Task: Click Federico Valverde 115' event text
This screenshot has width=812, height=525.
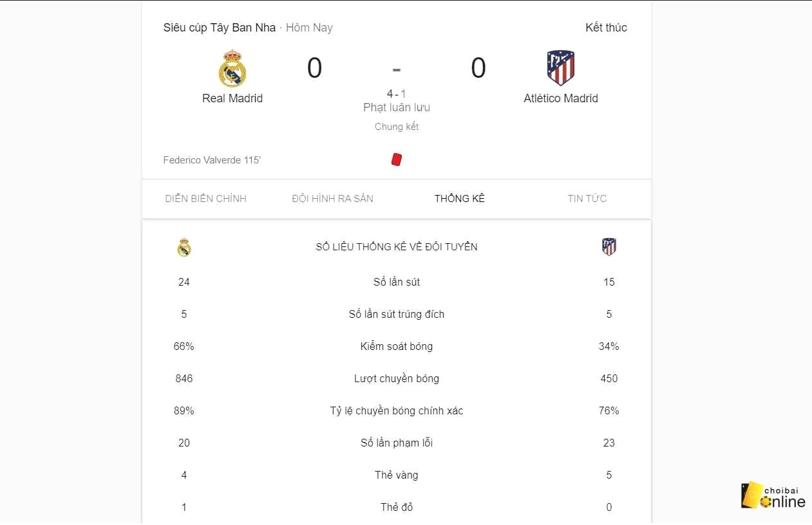Action: point(212,160)
